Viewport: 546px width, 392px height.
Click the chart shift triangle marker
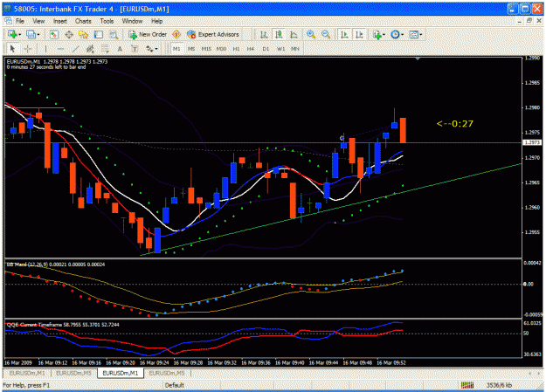pos(418,59)
